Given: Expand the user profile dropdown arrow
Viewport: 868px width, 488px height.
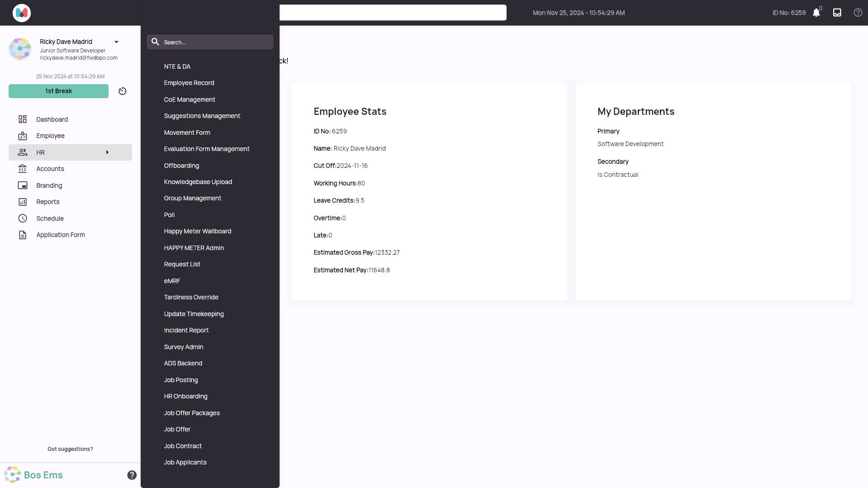Looking at the screenshot, I should tap(116, 42).
